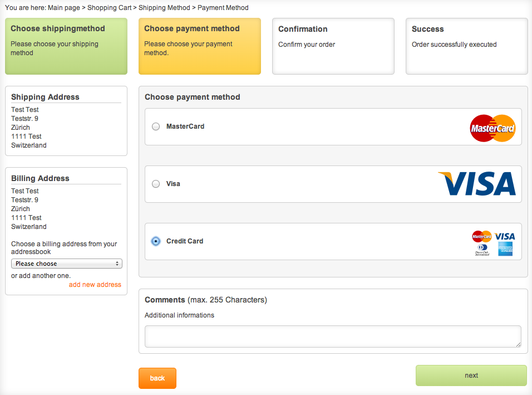Go to Shopping Cart in breadcrumb

point(110,8)
